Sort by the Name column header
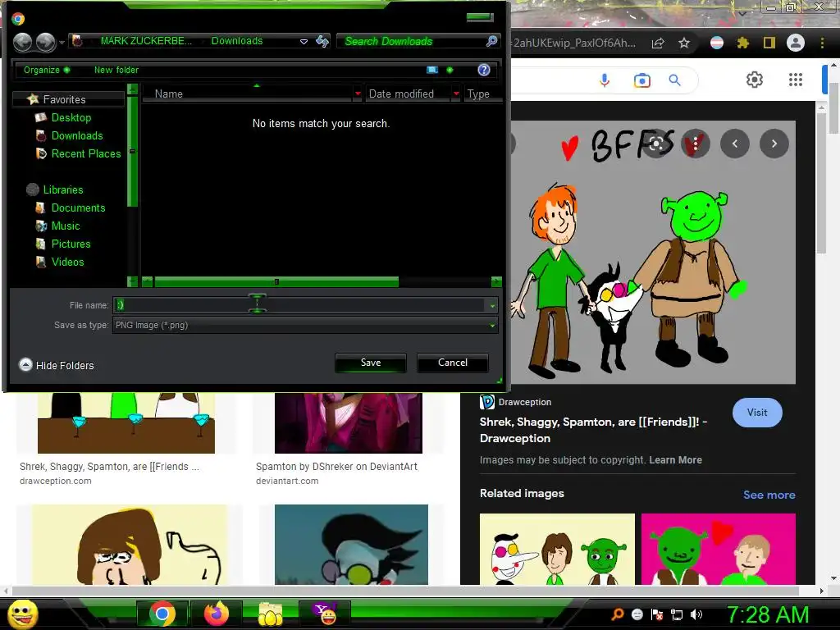Viewport: 840px width, 630px height. pyautogui.click(x=169, y=94)
